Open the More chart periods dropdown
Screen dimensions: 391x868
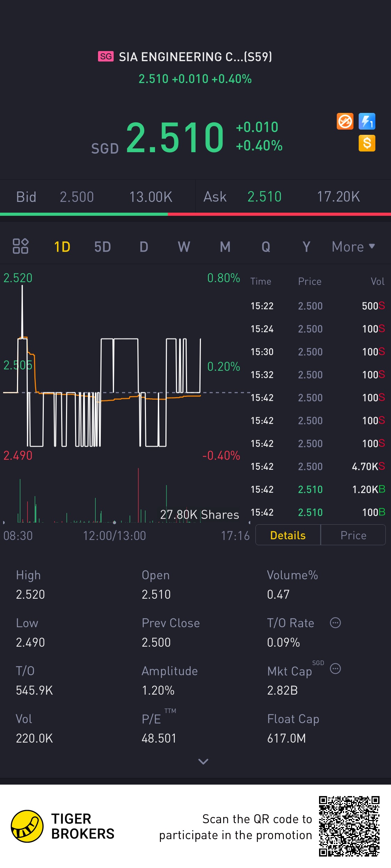[353, 247]
